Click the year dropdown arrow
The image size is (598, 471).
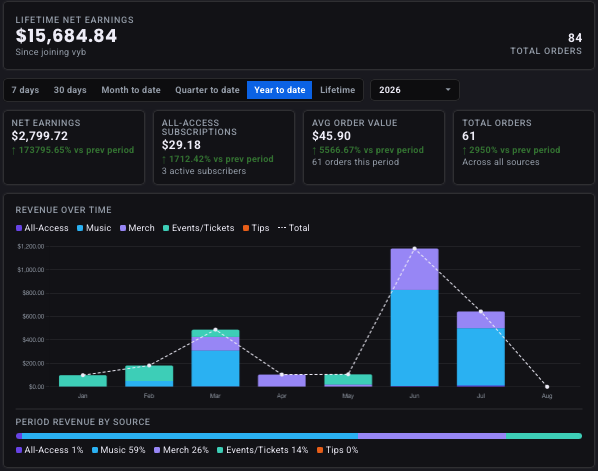[448, 90]
